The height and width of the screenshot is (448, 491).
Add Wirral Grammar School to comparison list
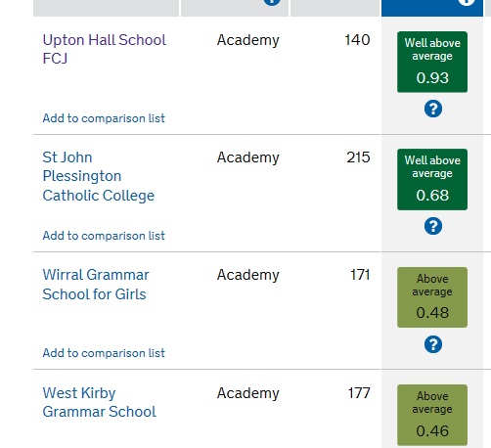104,353
